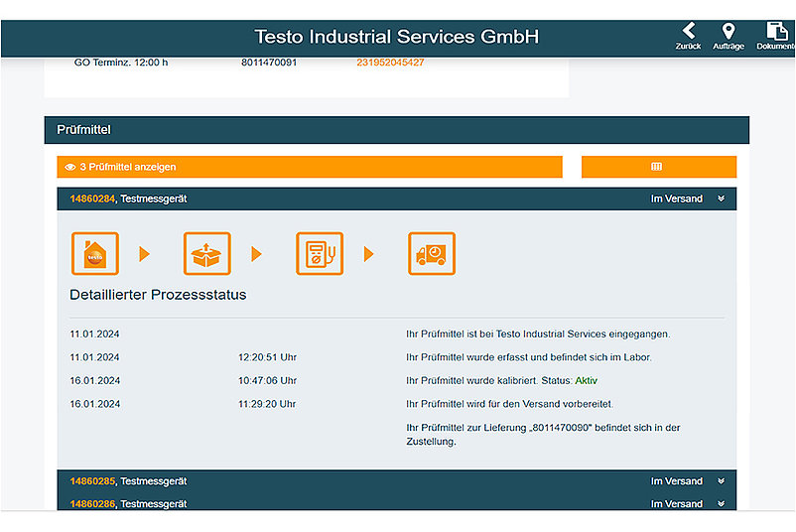Click Im Versand status of 14860285
This screenshot has width=796, height=532.
[676, 480]
